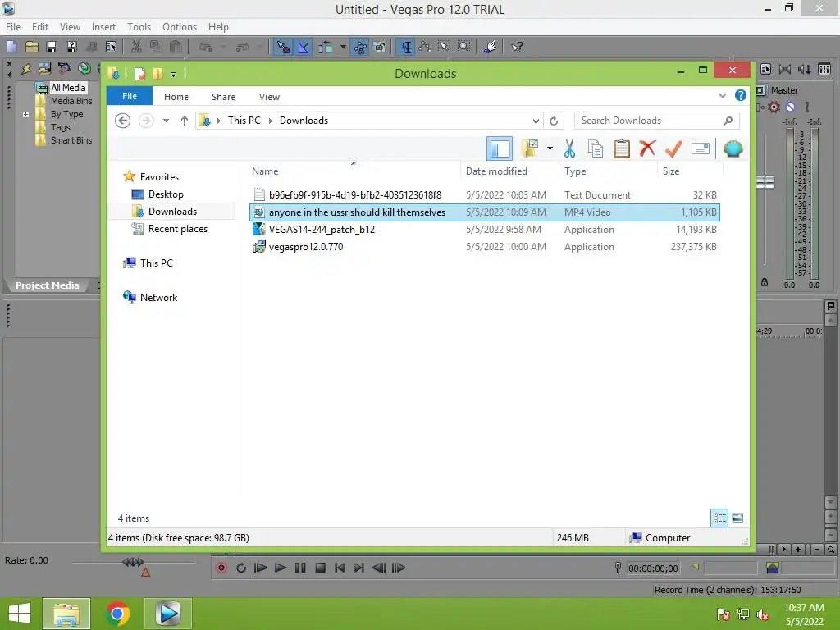Expand the Explorer ribbon chevron

[722, 96]
